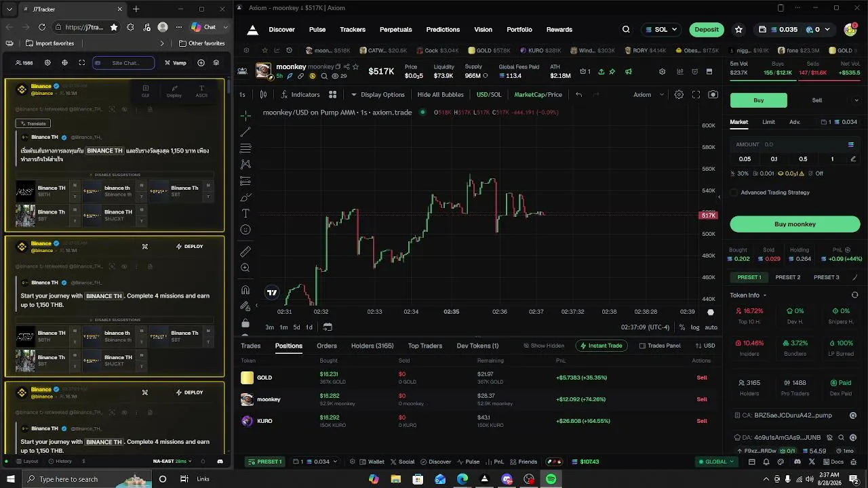This screenshot has height=488, width=868.
Task: Open the go-to-date calendar icon
Action: 328,327
